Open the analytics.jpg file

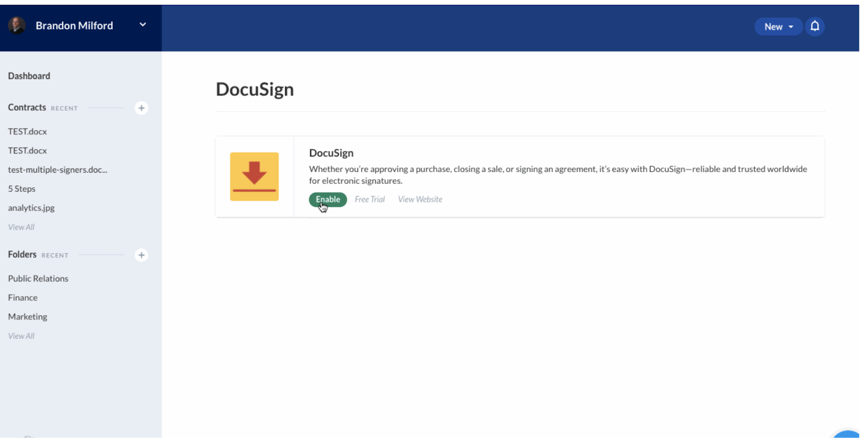tap(31, 208)
